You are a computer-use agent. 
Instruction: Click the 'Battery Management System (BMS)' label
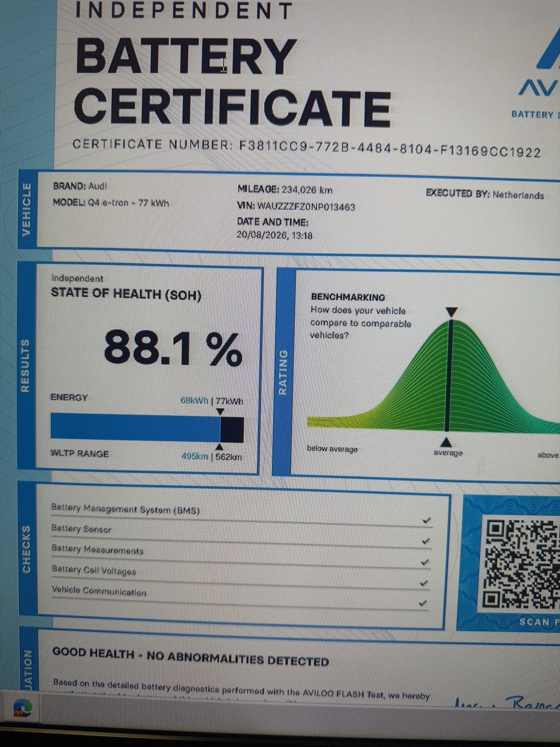click(125, 509)
